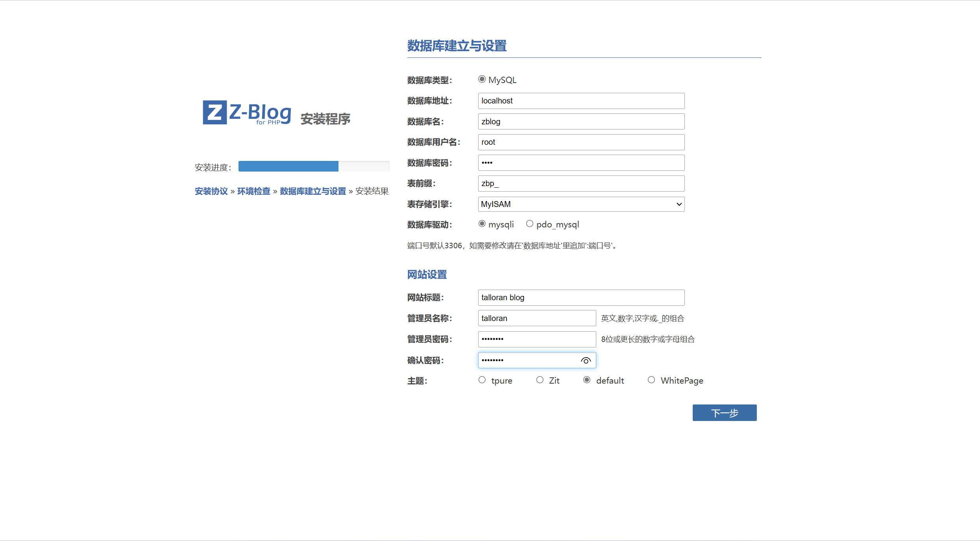The image size is (980, 541).
Task: Focus the root username field
Action: pos(581,142)
